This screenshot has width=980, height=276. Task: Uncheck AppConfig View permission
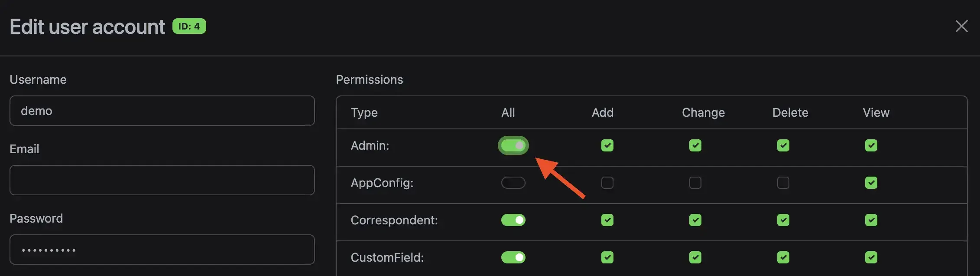(x=871, y=183)
